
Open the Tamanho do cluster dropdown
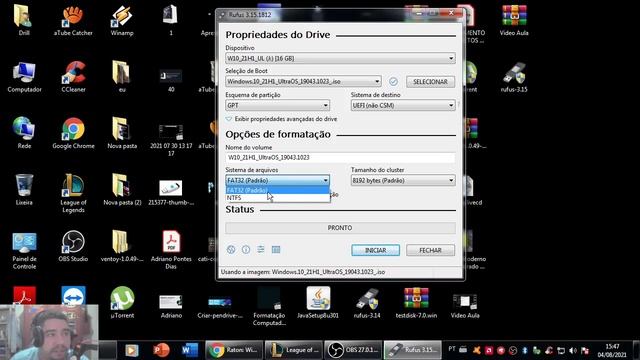click(x=403, y=180)
